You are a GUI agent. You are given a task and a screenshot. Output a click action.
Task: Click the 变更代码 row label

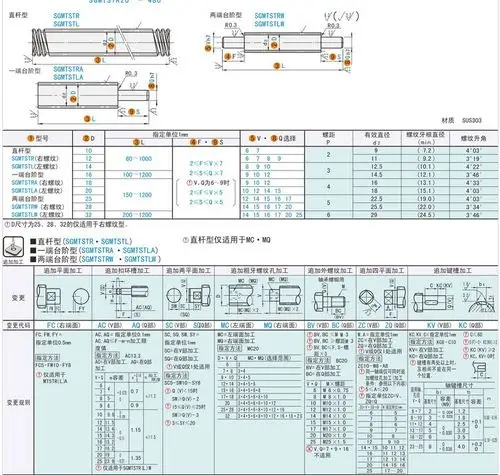[18, 325]
